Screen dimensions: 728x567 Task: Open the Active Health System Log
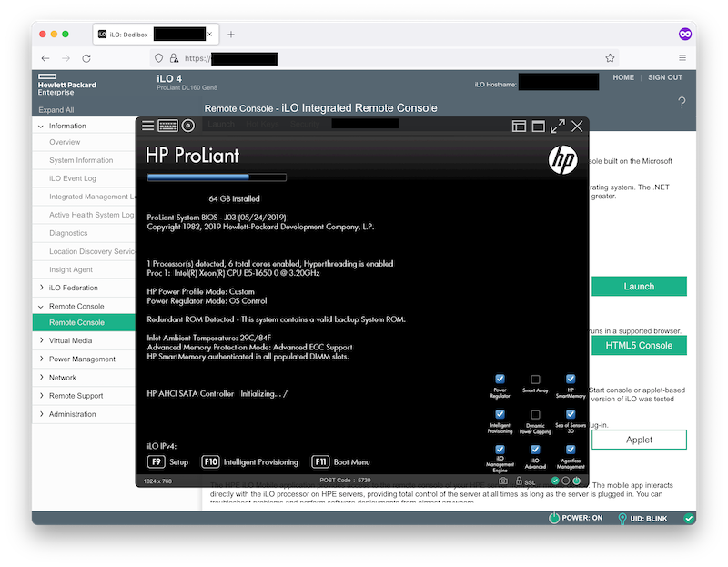tap(92, 215)
